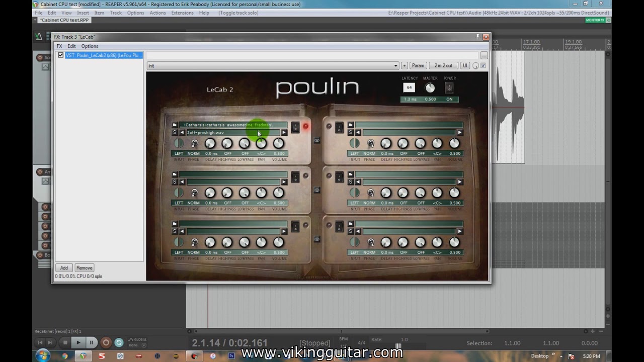The width and height of the screenshot is (644, 362).
Task: Open the Windows Start menu
Action: 42,355
